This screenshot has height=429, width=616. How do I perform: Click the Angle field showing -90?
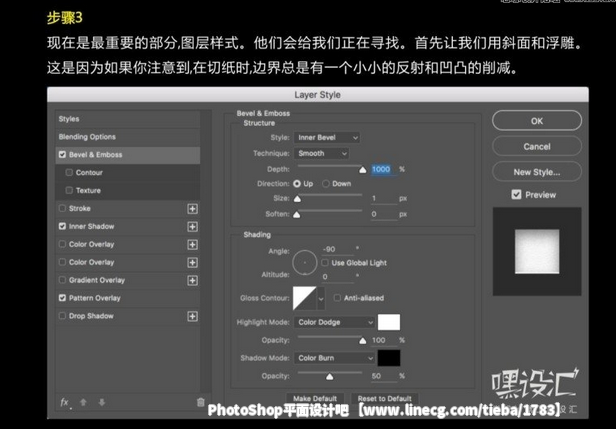tap(337, 249)
